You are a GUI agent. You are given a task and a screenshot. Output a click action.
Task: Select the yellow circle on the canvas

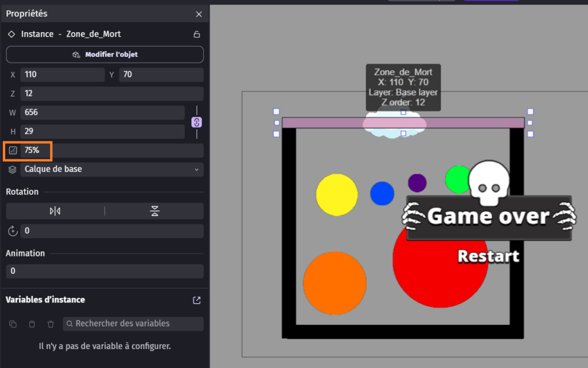(x=336, y=194)
